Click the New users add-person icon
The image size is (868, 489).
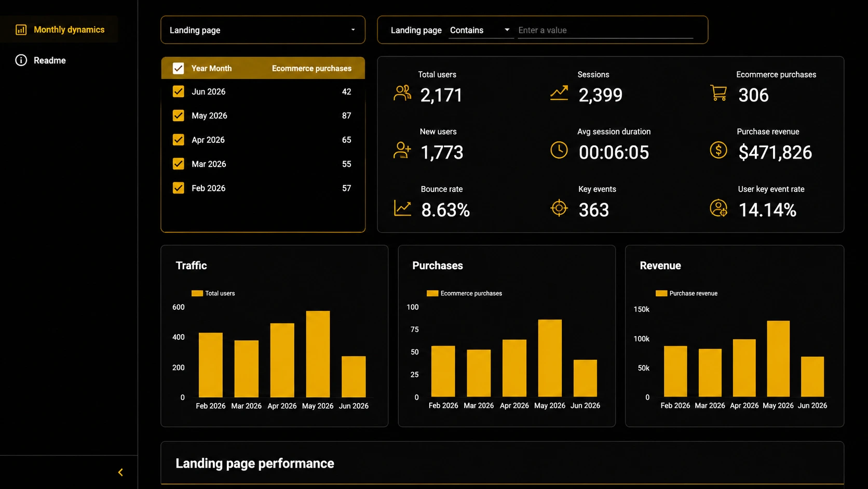[402, 150]
